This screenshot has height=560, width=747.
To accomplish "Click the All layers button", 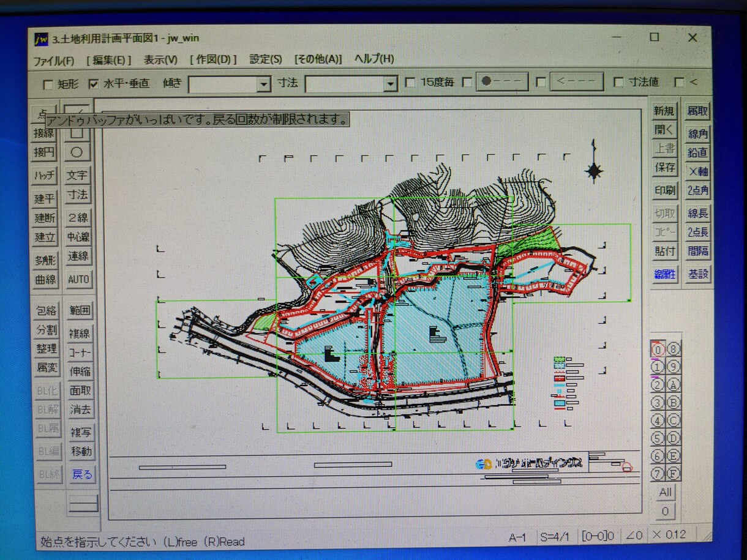I will point(666,492).
